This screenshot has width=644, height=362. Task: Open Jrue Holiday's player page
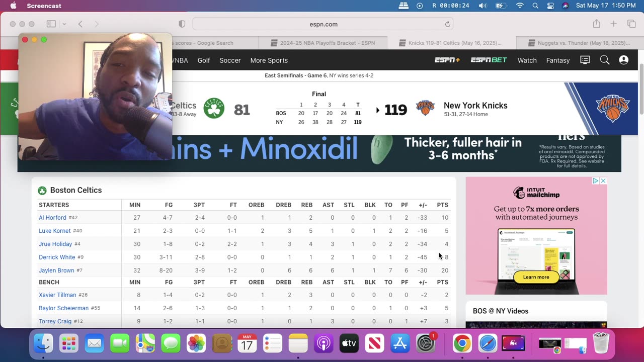(55, 244)
